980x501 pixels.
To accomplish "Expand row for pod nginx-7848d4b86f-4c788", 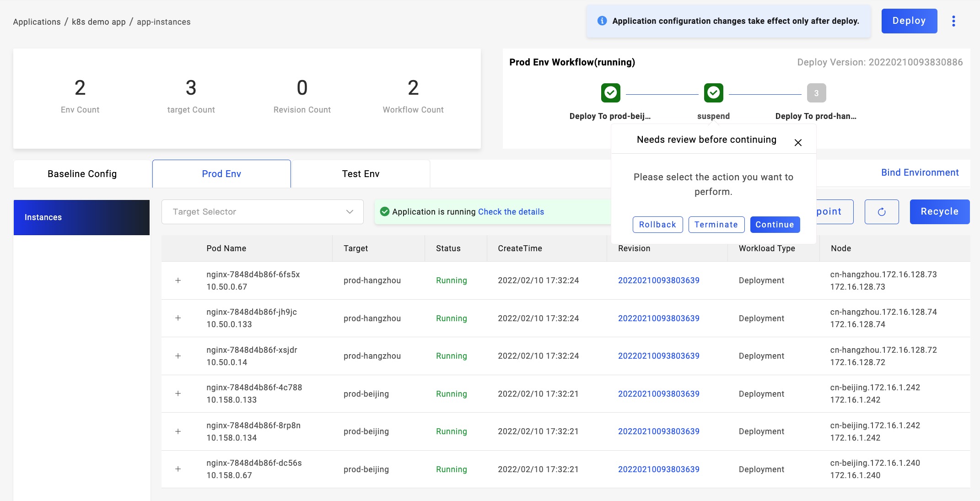I will coord(178,393).
